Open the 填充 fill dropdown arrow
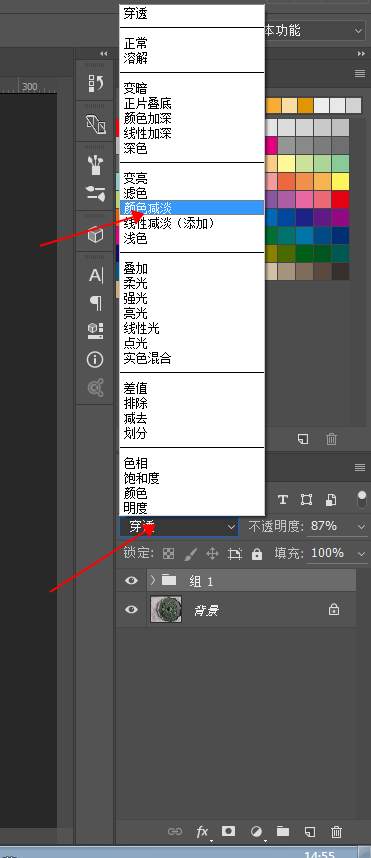This screenshot has height=858, width=371. pos(361,554)
